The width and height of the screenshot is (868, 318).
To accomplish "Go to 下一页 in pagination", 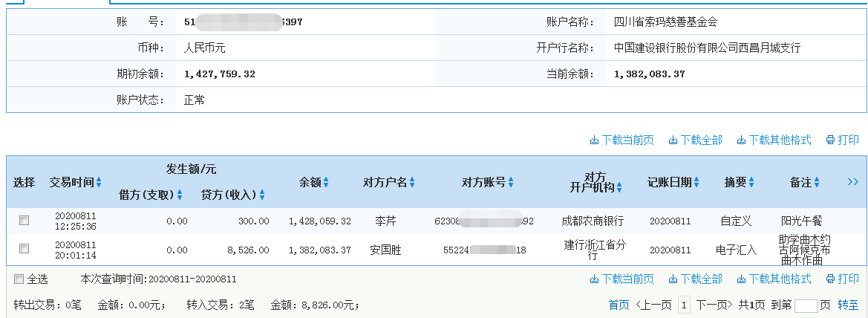I will point(714,305).
